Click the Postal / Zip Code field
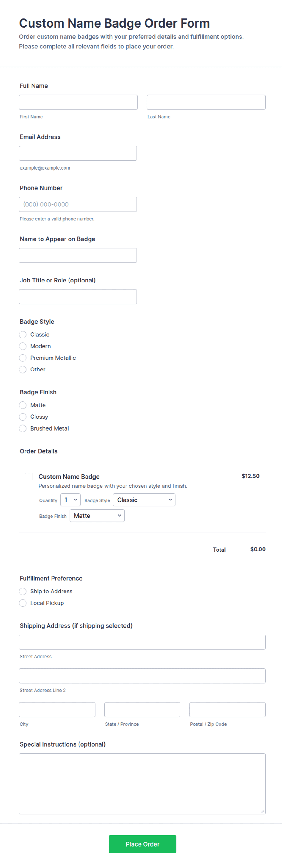Viewport: 282px width, 868px height. click(227, 710)
